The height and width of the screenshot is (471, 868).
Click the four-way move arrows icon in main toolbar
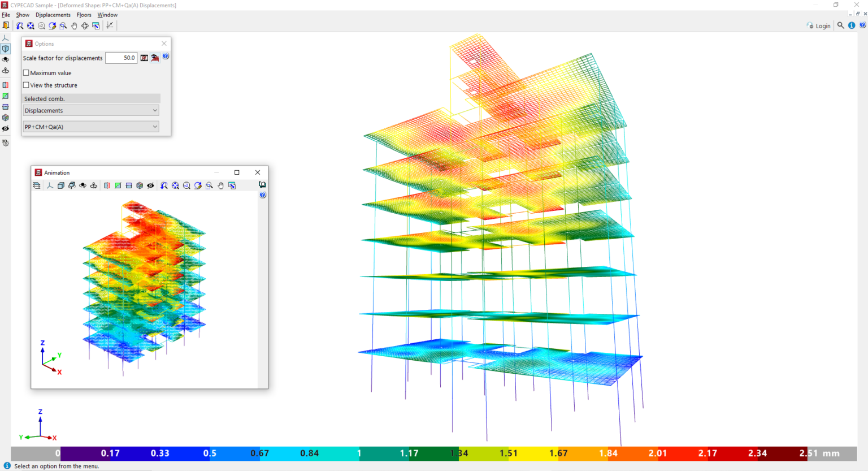pos(85,25)
